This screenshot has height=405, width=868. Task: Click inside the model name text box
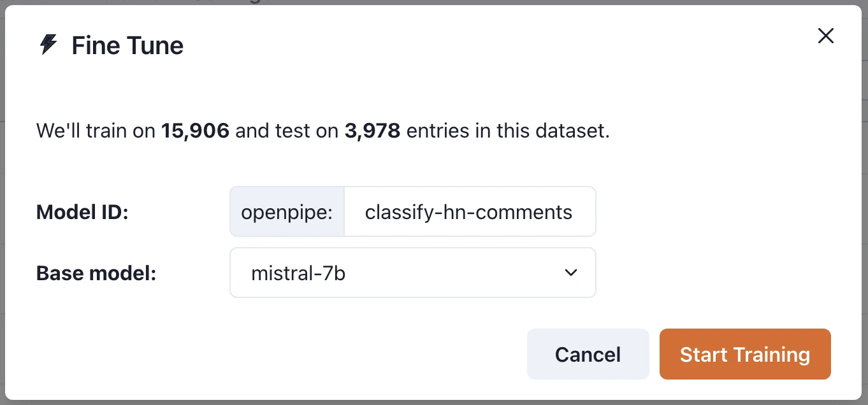470,211
